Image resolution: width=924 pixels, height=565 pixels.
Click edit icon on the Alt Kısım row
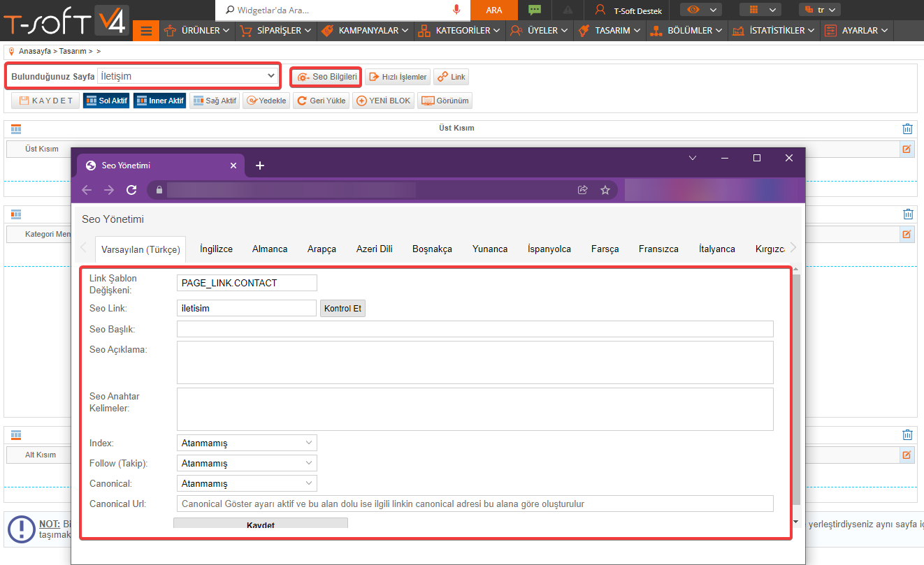[x=907, y=455]
